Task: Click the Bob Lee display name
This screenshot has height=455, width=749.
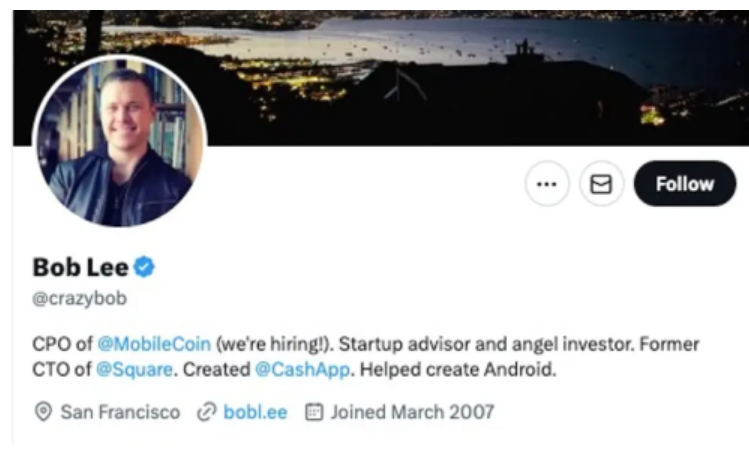Action: click(x=80, y=267)
